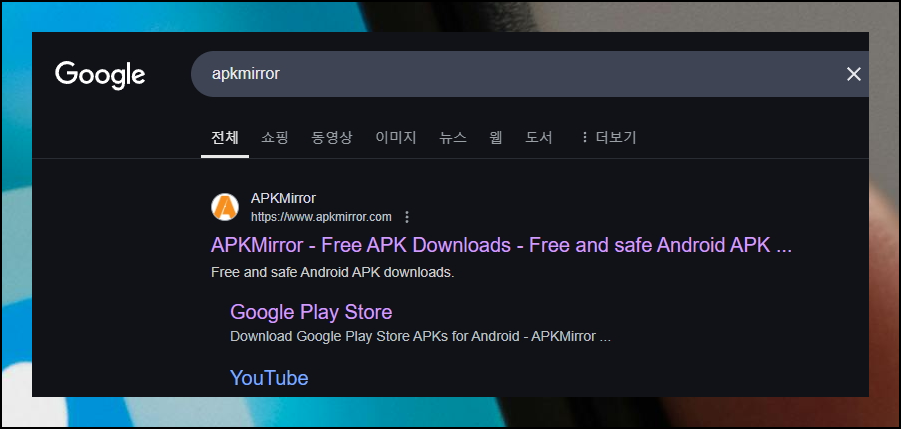Click the APKMirror site name
This screenshot has height=429, width=901.
(x=283, y=199)
